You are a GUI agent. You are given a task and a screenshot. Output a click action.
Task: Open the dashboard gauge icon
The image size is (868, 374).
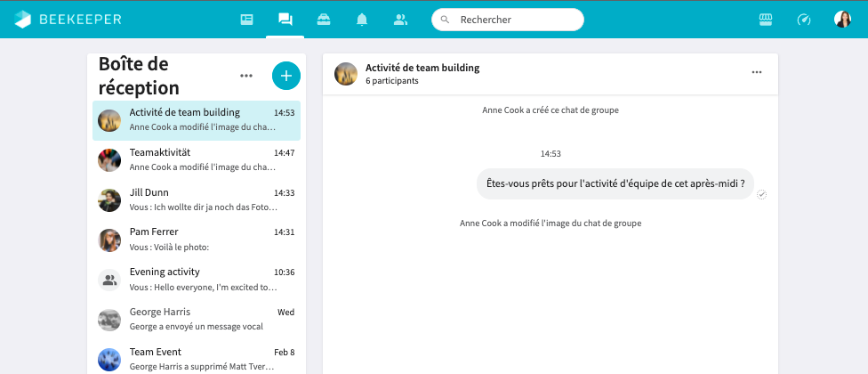[x=804, y=20]
